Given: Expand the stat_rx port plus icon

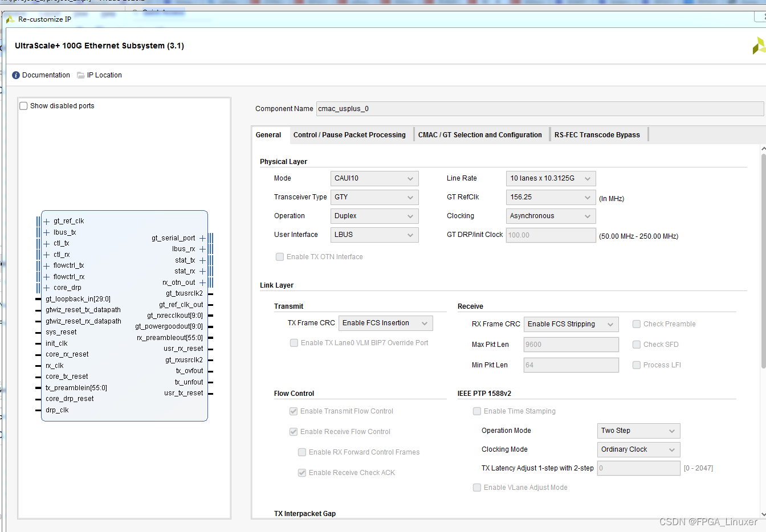Looking at the screenshot, I should pyautogui.click(x=202, y=271).
